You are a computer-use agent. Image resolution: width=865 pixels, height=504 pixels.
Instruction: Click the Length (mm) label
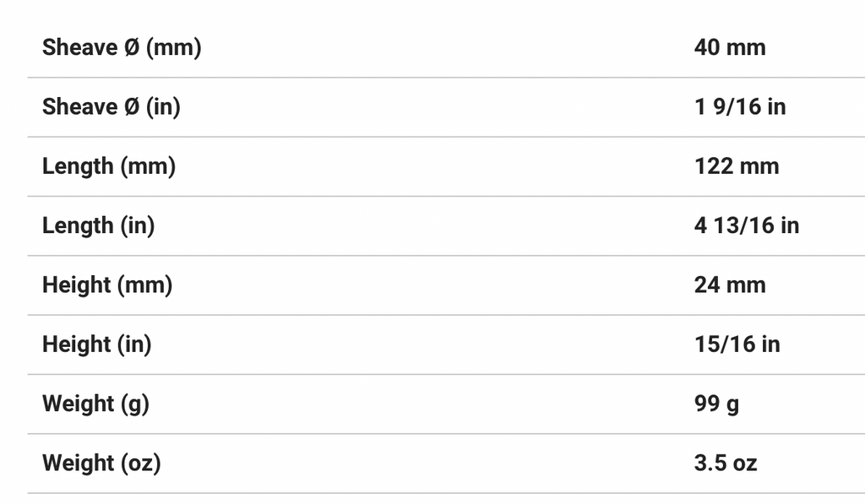(109, 166)
